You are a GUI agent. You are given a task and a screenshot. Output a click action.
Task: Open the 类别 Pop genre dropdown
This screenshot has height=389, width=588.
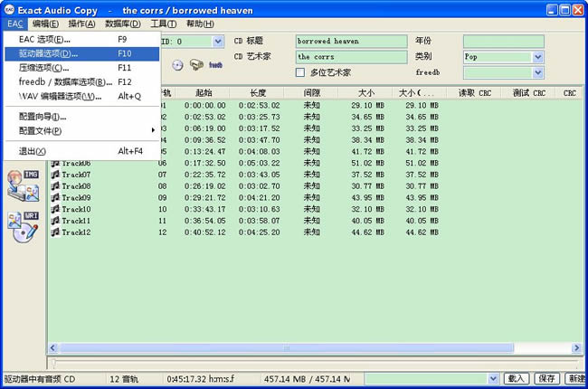click(537, 57)
